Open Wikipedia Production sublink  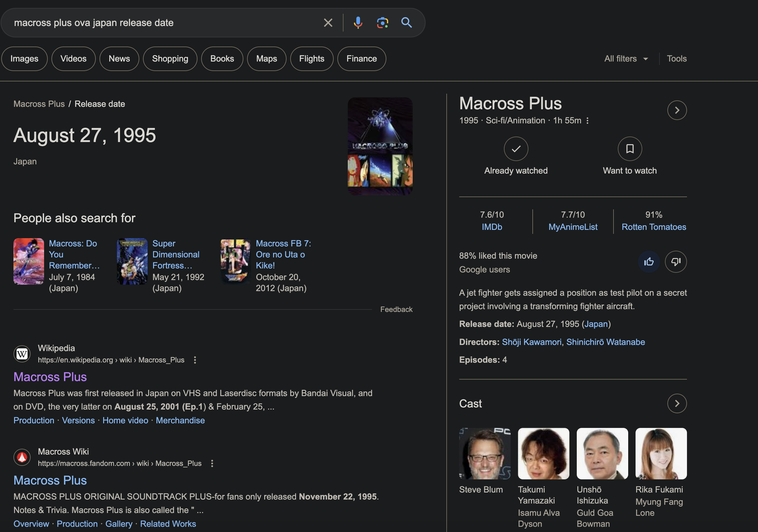click(34, 421)
